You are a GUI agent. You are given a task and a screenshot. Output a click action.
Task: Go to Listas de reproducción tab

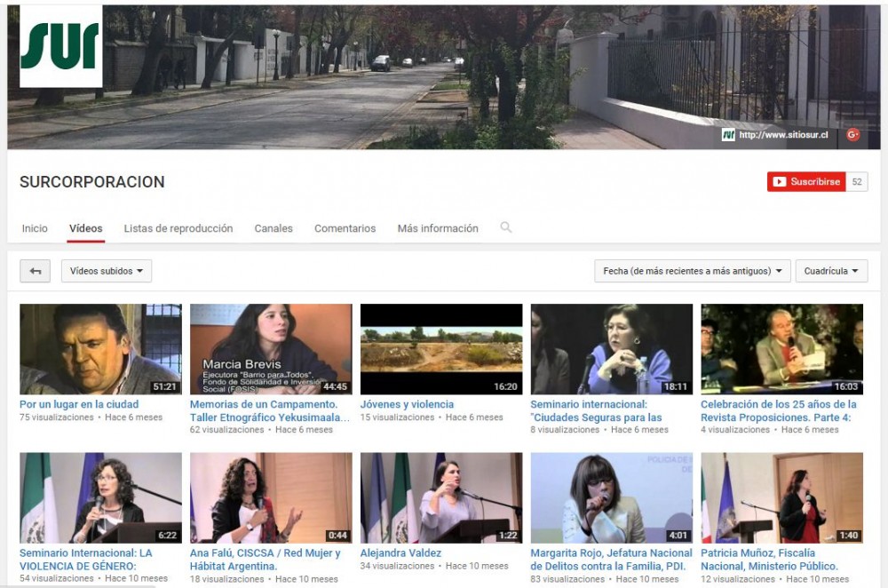[x=178, y=228]
